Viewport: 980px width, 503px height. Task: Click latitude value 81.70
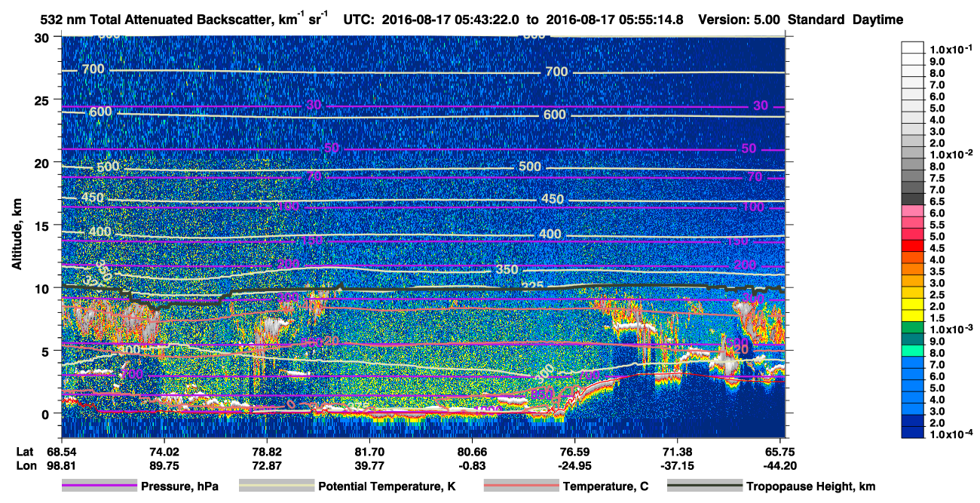coord(369,452)
